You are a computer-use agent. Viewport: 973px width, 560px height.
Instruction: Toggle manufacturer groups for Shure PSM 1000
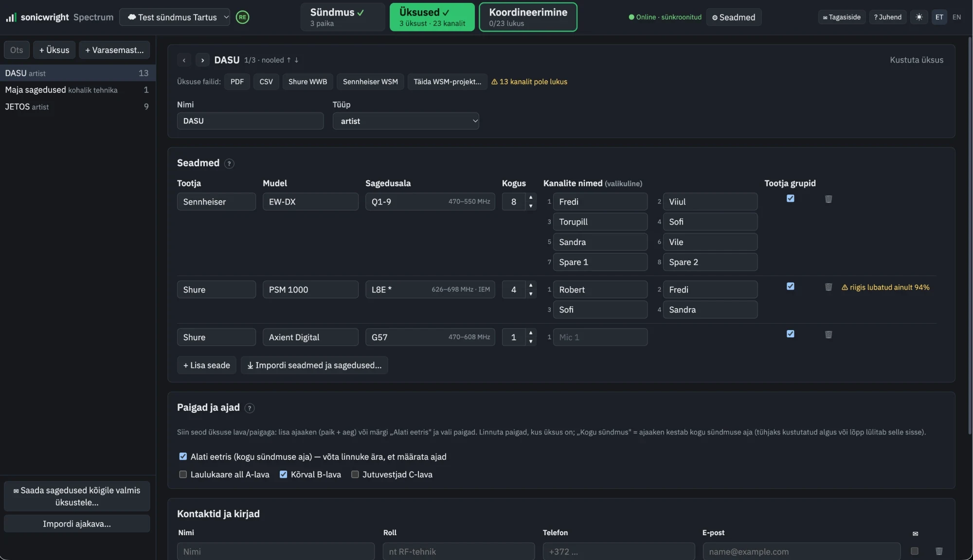791,286
